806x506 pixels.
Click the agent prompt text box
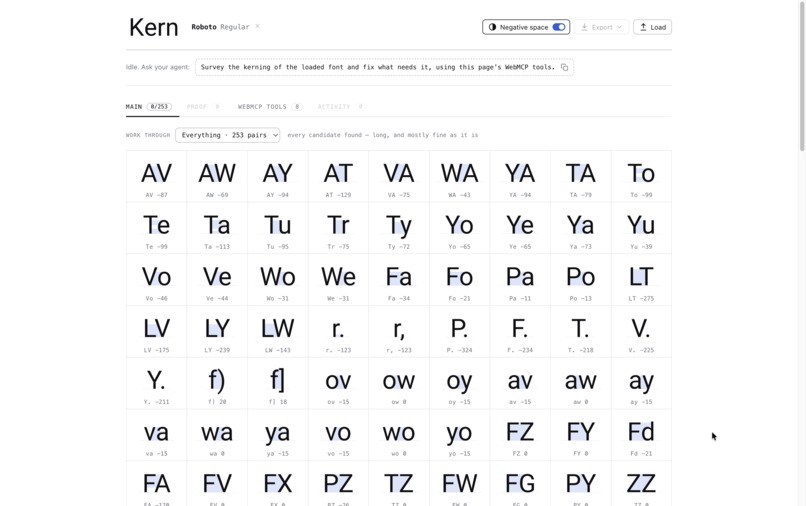coord(384,67)
